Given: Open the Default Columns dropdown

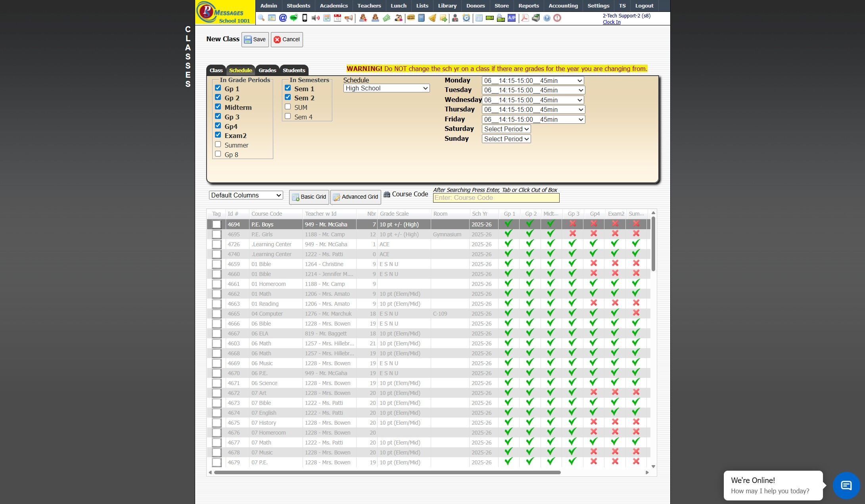Looking at the screenshot, I should (x=246, y=195).
